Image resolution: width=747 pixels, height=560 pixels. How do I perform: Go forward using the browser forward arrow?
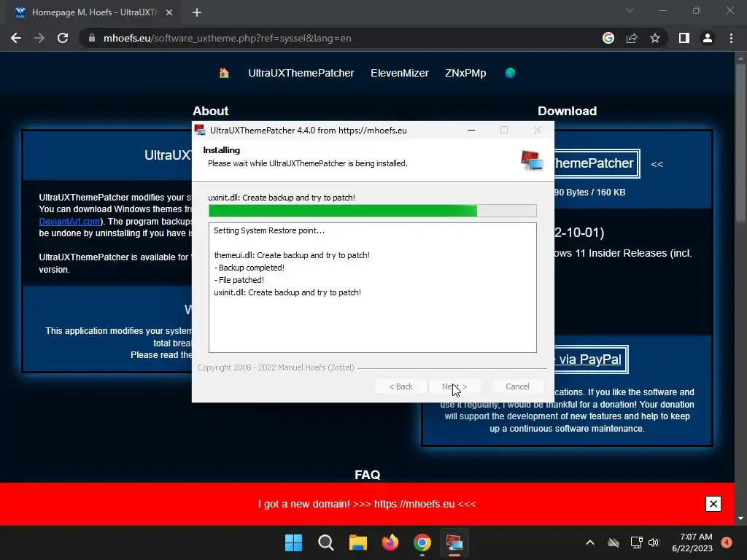click(39, 38)
